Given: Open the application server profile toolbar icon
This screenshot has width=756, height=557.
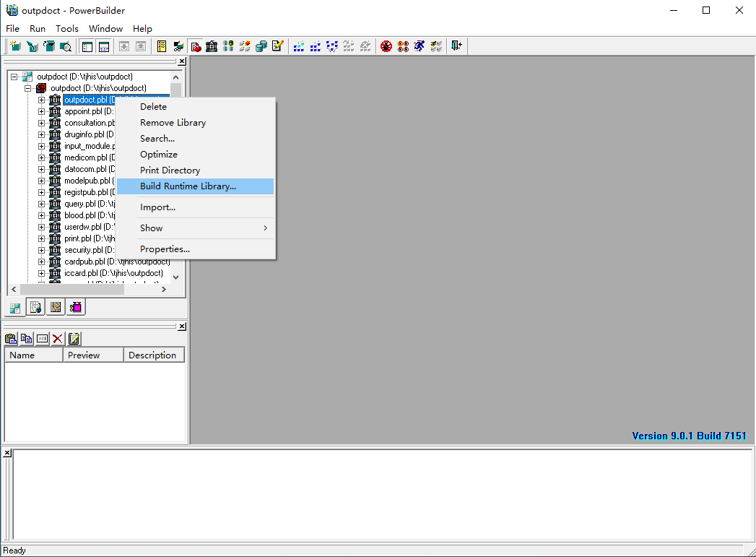Looking at the screenshot, I should (245, 46).
